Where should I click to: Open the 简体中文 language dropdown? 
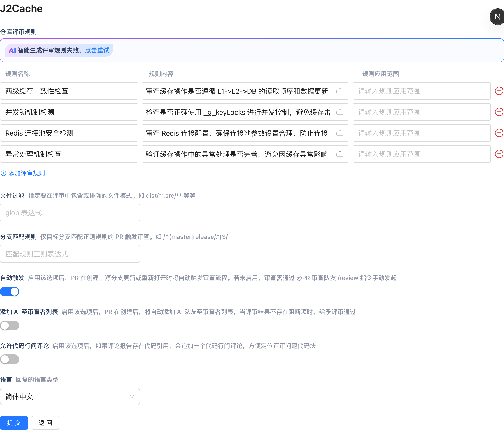click(x=70, y=397)
